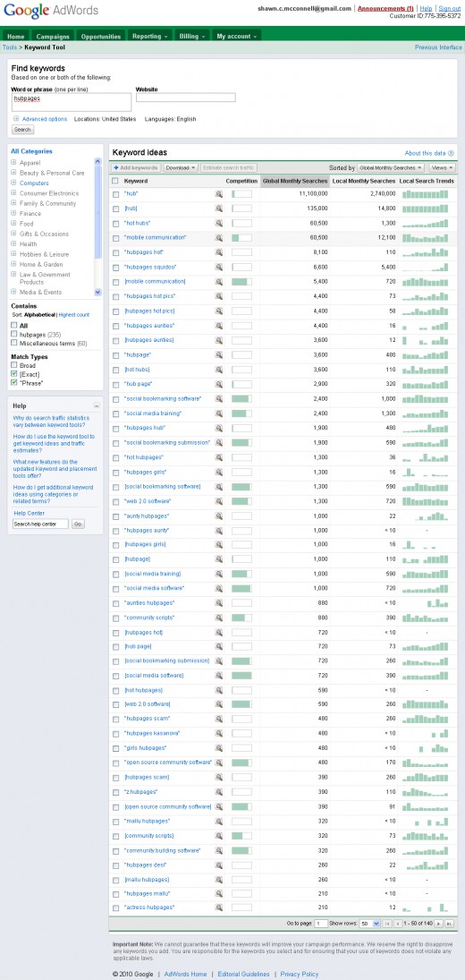Viewport: 465px width, 980px height.
Task: Collapse the Help panel minus icon
Action: [x=97, y=405]
